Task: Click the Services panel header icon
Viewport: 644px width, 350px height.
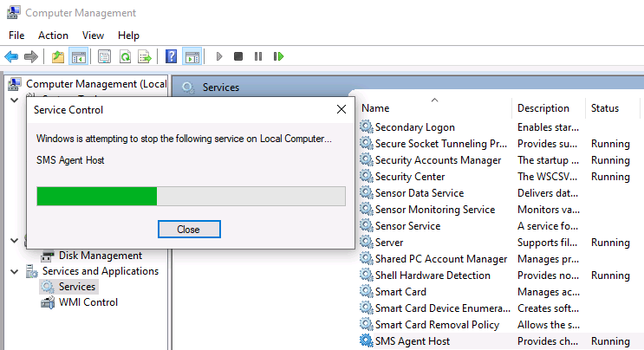Action: (x=188, y=87)
